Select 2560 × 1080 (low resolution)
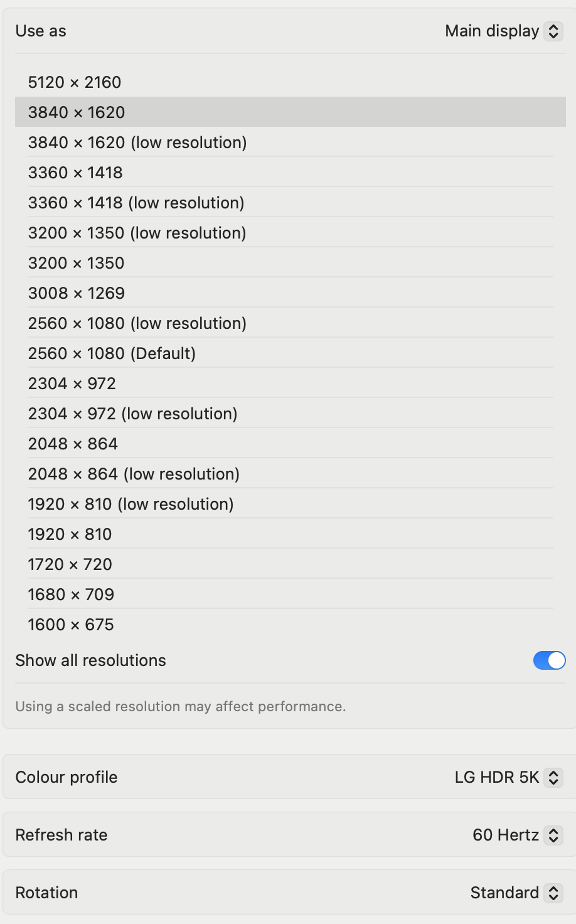The width and height of the screenshot is (576, 924). click(137, 323)
